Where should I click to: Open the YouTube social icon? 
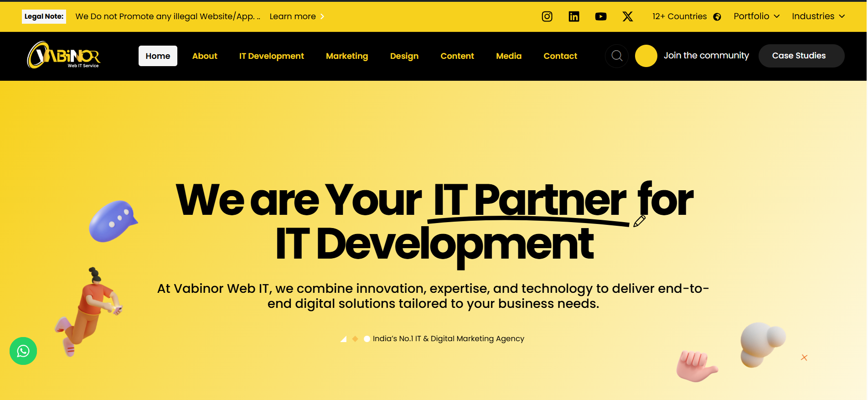pos(601,17)
